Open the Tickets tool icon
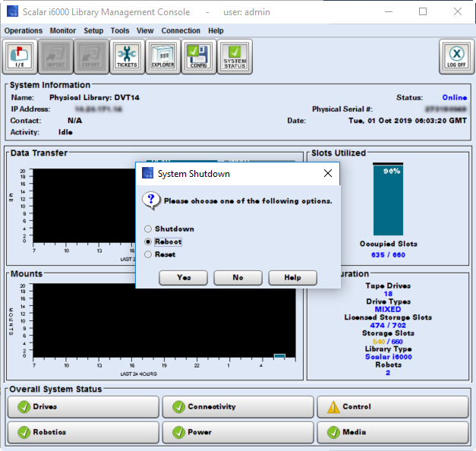Viewport: 476px width, 451px height. click(127, 56)
